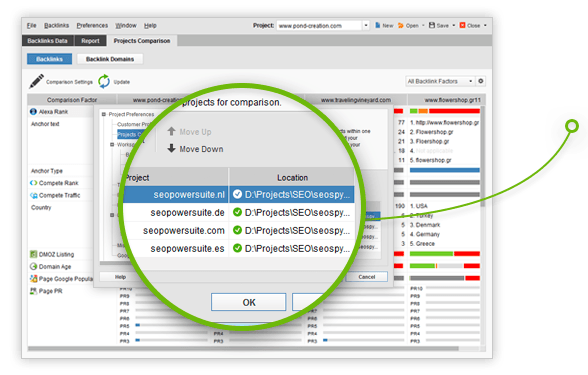Open the Preferences menu
The width and height of the screenshot is (588, 375).
click(92, 26)
